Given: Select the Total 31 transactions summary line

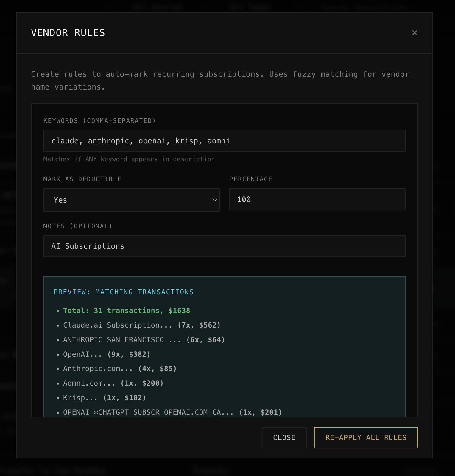Looking at the screenshot, I should tap(127, 310).
